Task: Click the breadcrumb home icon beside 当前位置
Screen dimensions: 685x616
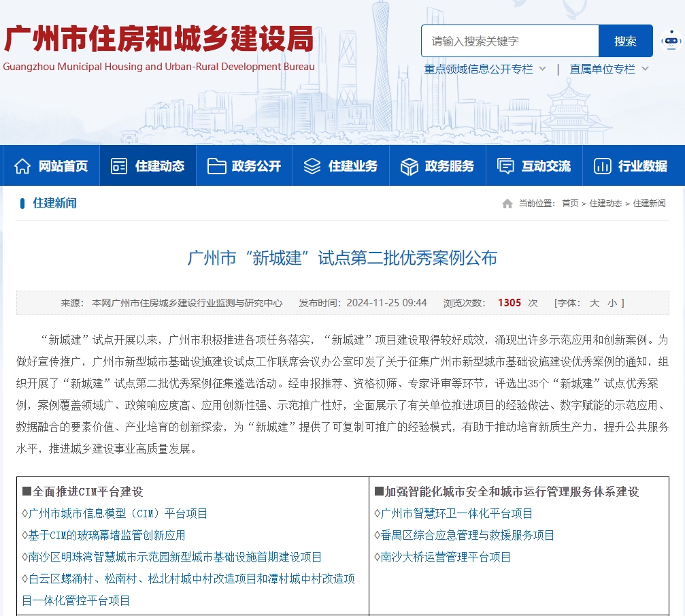Action: tap(507, 203)
